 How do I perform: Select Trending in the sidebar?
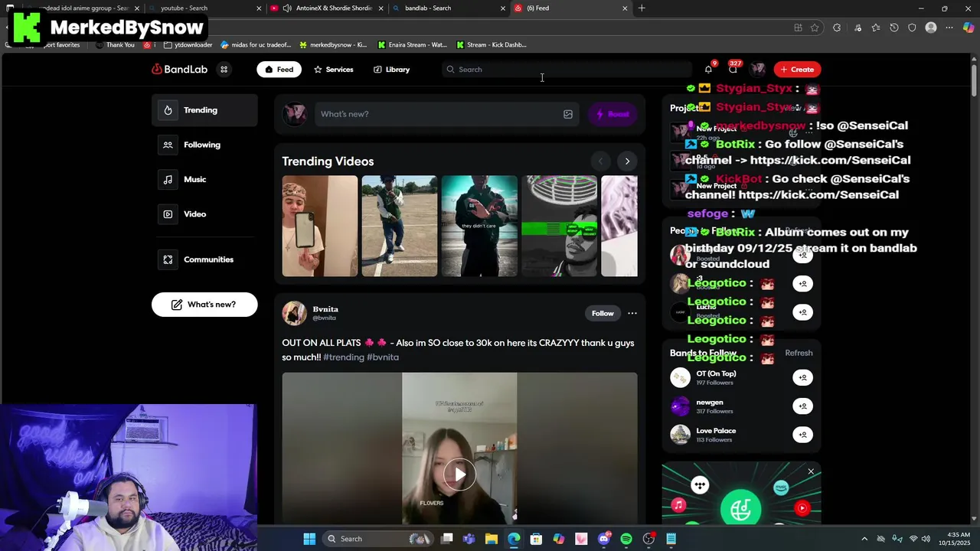(204, 110)
